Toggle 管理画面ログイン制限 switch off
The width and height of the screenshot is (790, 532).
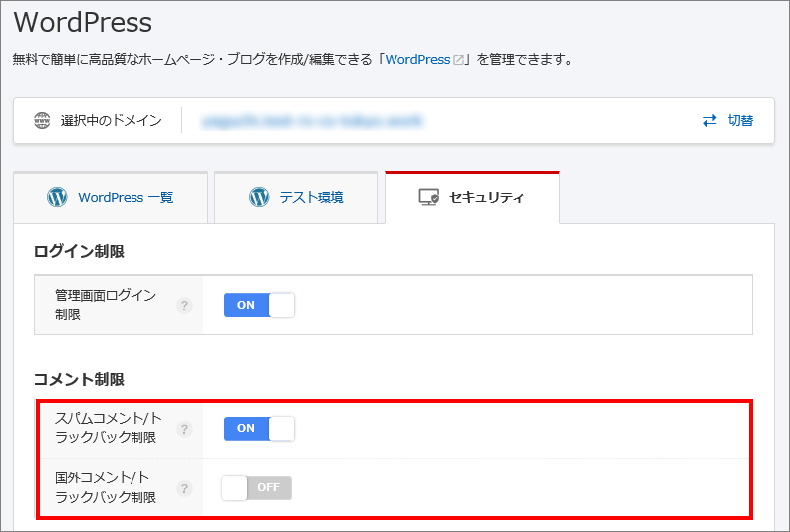[x=259, y=305]
